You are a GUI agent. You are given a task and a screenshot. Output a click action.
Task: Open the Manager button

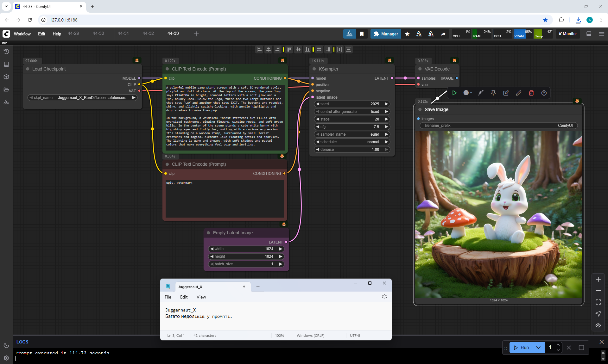(x=386, y=34)
